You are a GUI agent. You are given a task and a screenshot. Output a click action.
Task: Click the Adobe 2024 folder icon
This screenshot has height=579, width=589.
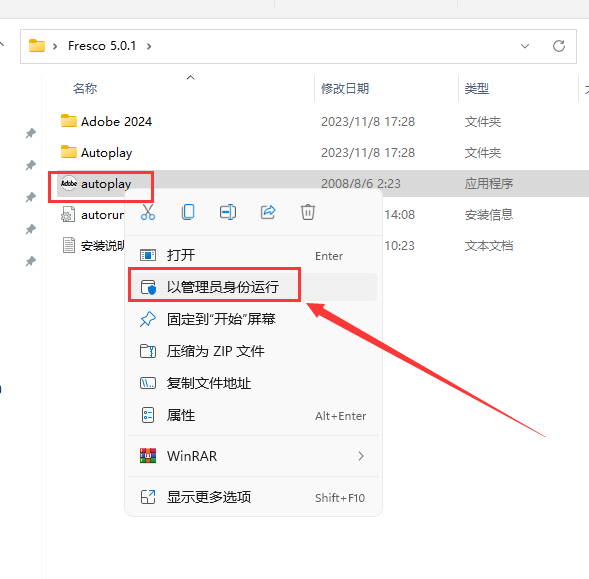pyautogui.click(x=69, y=121)
